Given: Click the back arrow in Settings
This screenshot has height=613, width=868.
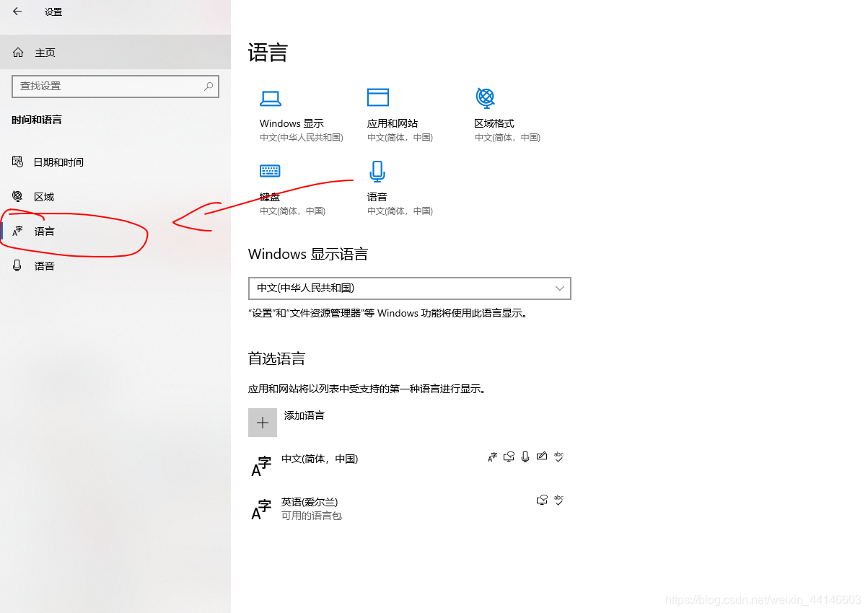Looking at the screenshot, I should tap(17, 12).
